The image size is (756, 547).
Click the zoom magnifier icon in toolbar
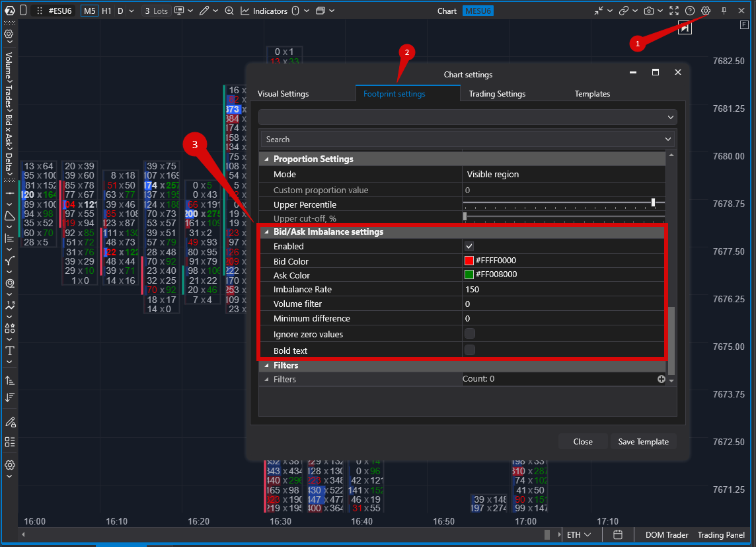click(229, 11)
